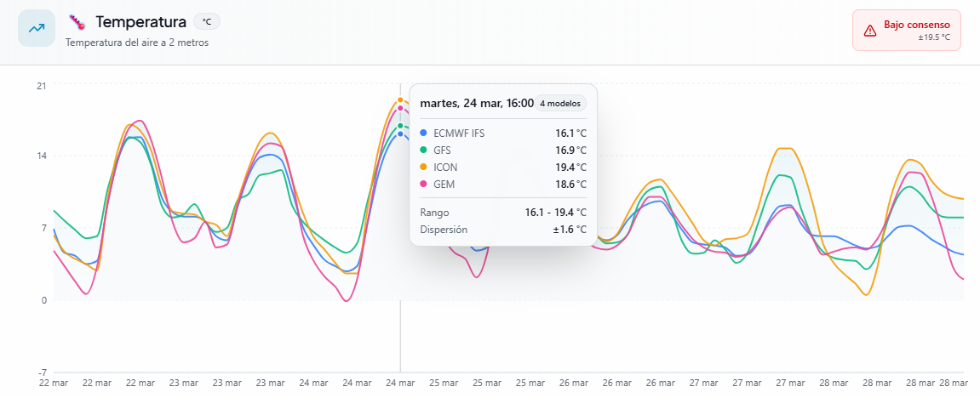The height and width of the screenshot is (398, 980).
Task: Click the blue trend chart icon
Action: click(x=37, y=28)
